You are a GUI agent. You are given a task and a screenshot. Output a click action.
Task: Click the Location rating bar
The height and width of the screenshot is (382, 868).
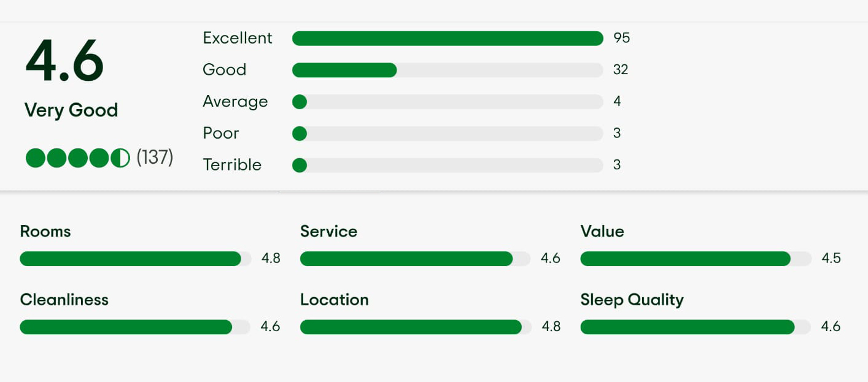coord(415,327)
